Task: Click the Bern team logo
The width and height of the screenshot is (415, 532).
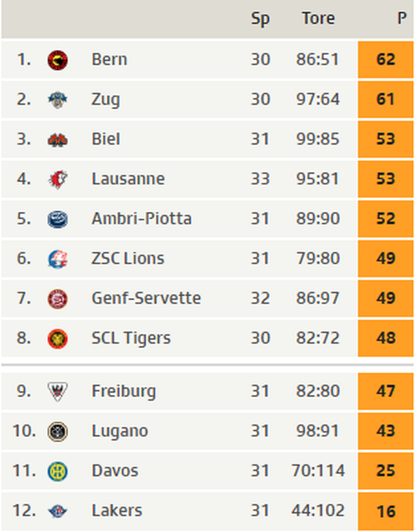Action: coord(58,60)
